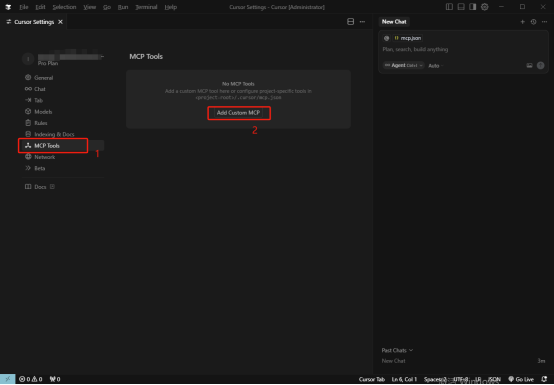Open the Go menu
The image size is (554, 385).
(x=107, y=7)
